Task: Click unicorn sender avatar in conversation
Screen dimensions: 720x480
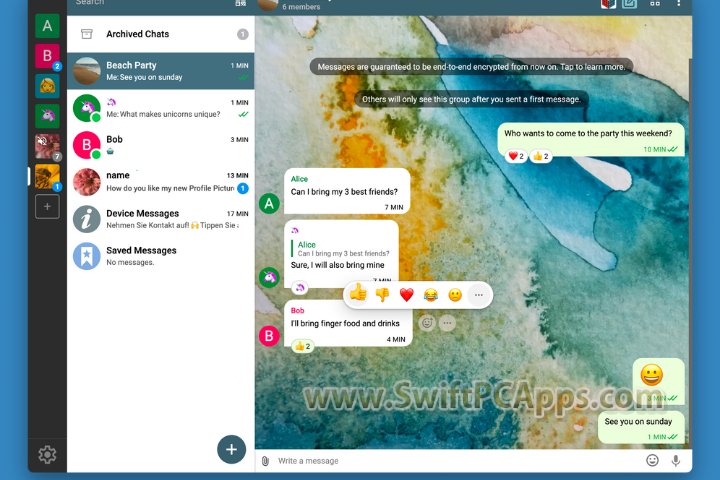Action: (x=270, y=277)
